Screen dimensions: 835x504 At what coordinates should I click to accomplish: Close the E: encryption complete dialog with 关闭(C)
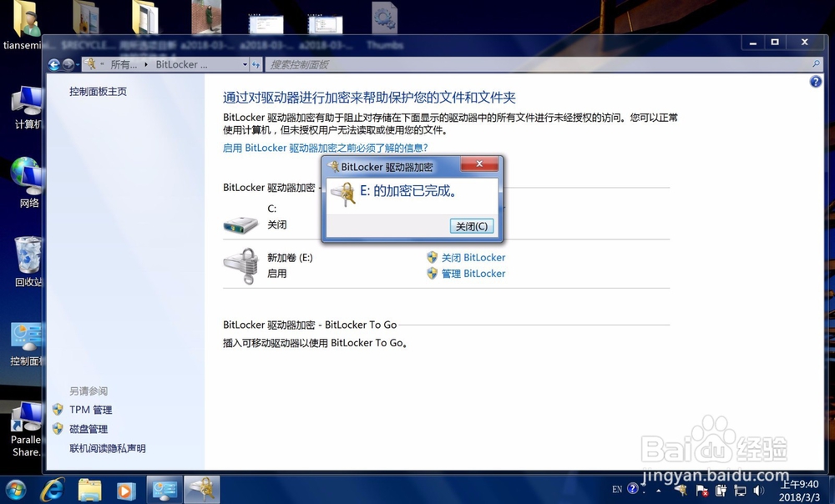(x=471, y=226)
